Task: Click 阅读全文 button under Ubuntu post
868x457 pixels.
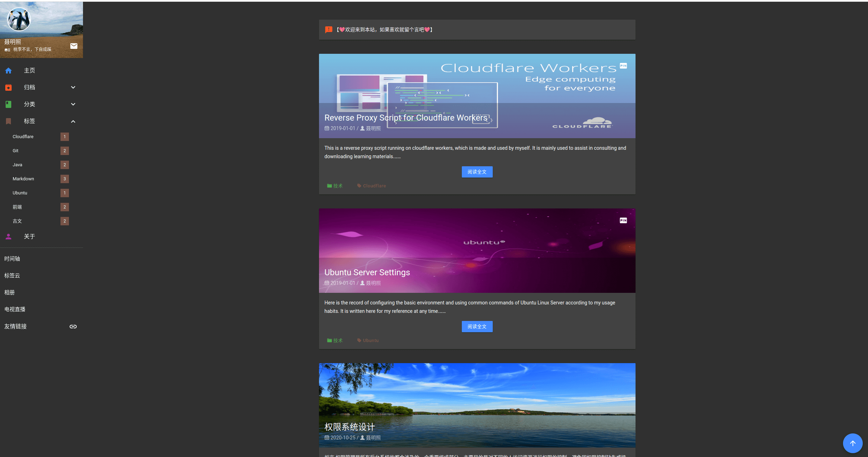Action: coord(477,327)
